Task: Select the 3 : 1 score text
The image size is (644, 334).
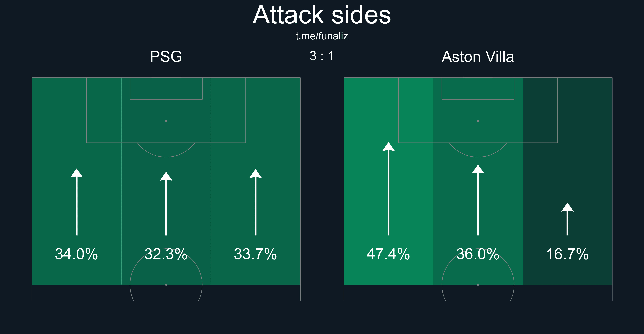Action: [322, 56]
